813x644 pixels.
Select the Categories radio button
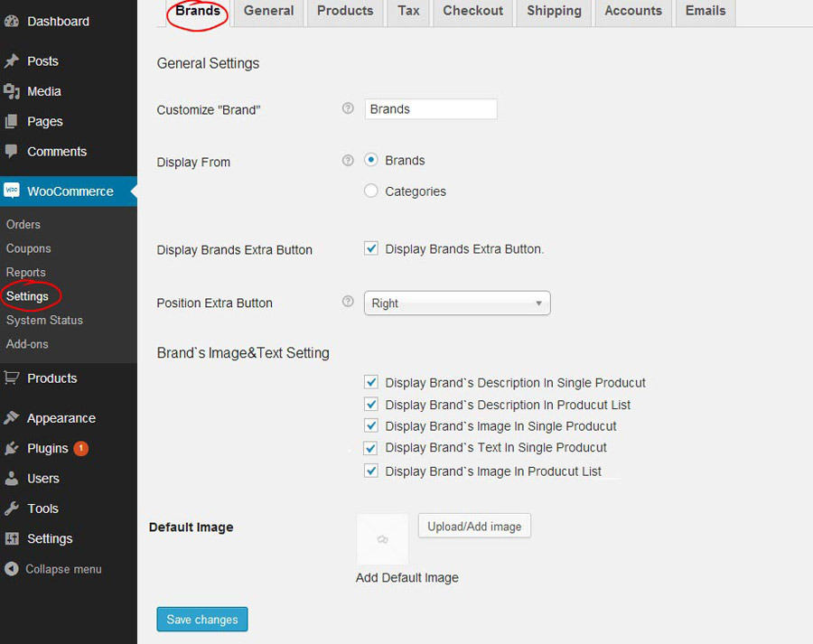click(370, 191)
